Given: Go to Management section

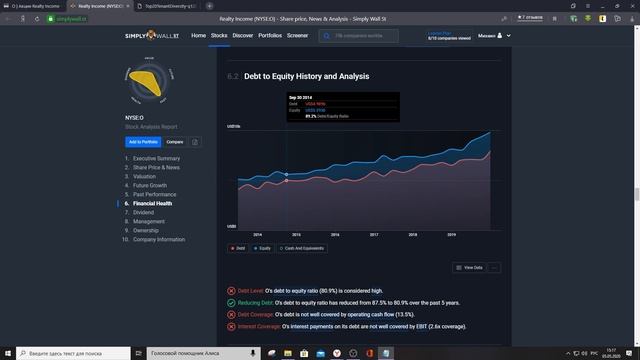Looking at the screenshot, I should [149, 221].
